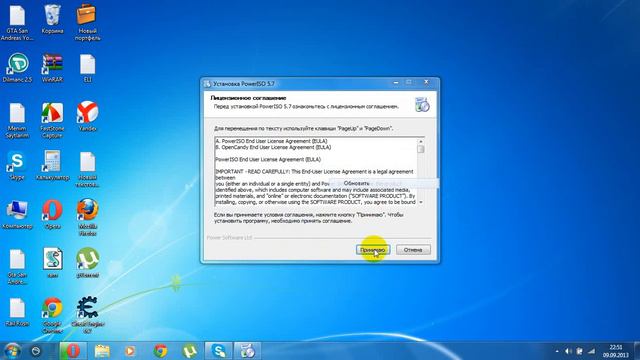Open the volume control in the tray
This screenshot has height=360, width=640.
568,351
